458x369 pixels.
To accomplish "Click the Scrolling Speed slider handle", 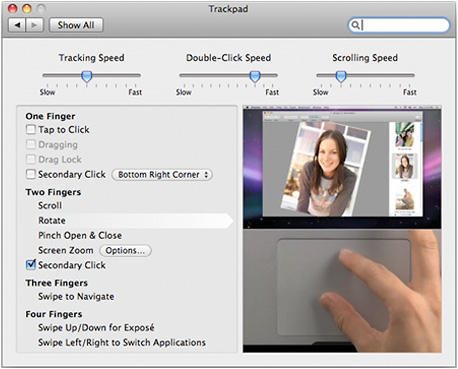I will tap(341, 76).
